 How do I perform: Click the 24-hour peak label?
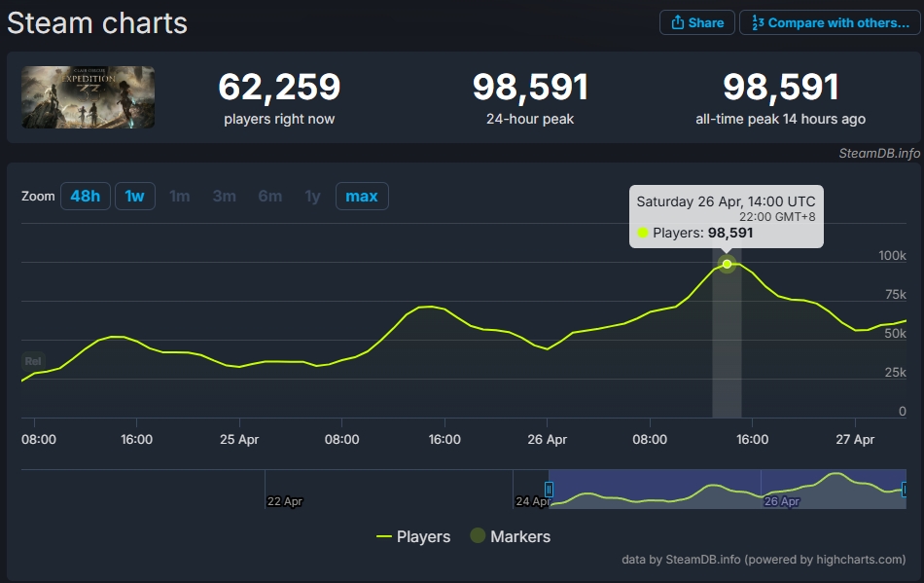(530, 119)
